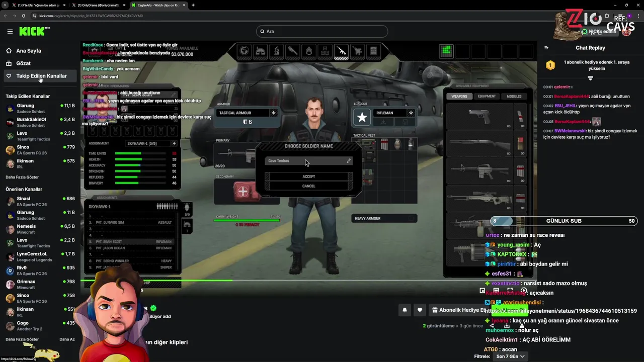Open the base dome icon in game toolbar
Viewport: 644px width, 362px height.
pos(260,51)
